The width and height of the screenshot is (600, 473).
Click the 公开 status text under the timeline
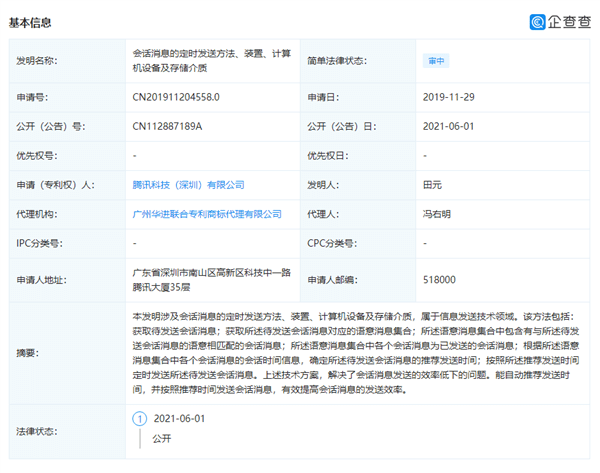161,437
